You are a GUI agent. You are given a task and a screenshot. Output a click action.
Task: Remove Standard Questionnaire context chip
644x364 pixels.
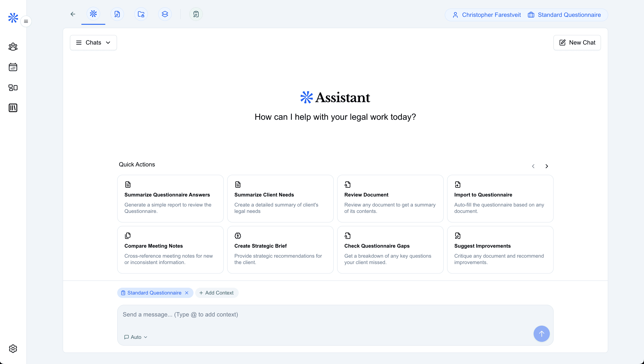186,293
